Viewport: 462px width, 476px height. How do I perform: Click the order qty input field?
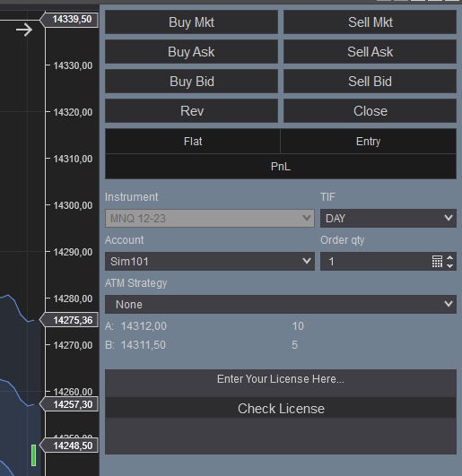(x=375, y=261)
